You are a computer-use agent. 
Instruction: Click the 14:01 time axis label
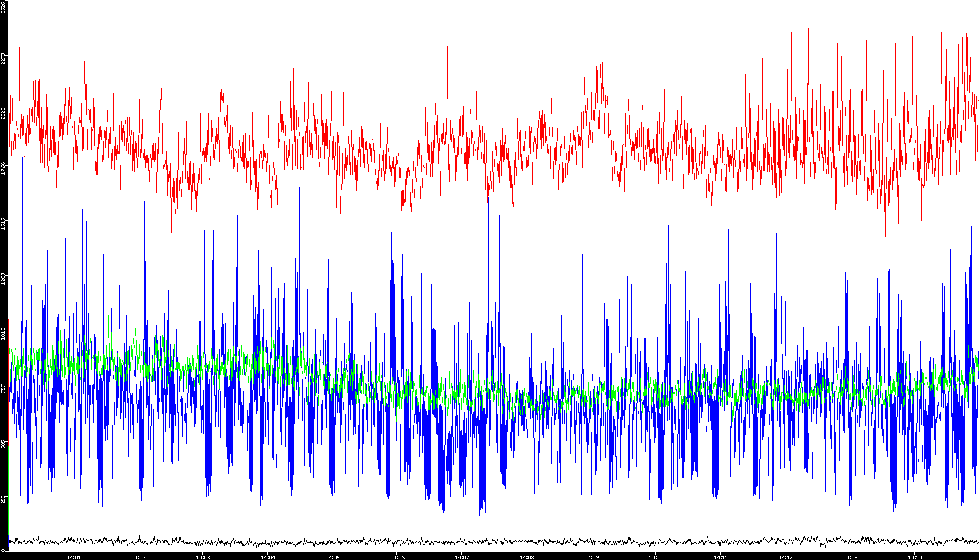click(73, 557)
